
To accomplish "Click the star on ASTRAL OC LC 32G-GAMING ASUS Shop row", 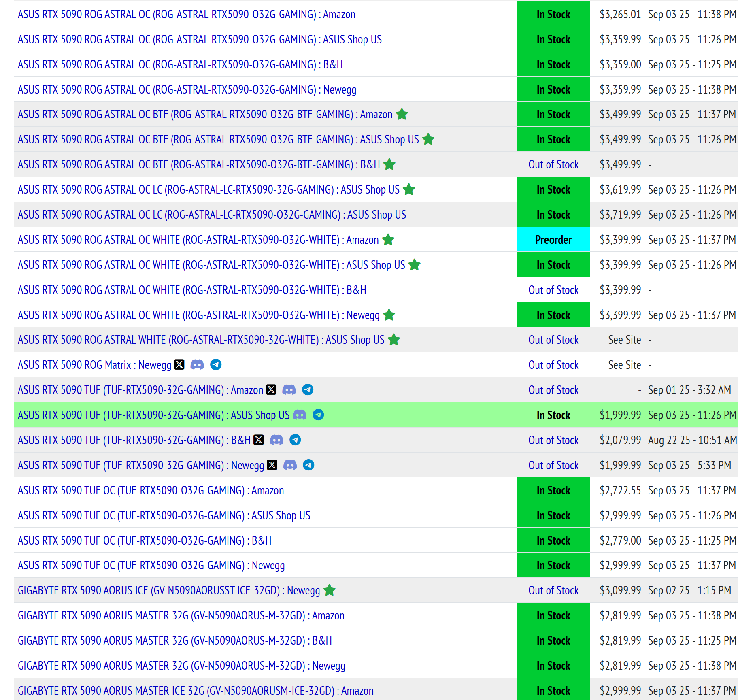I will click(x=409, y=189).
